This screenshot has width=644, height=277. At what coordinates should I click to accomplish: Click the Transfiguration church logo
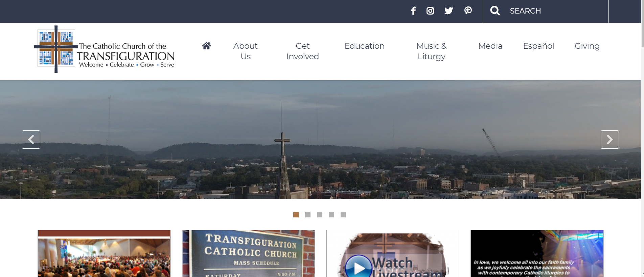tap(105, 49)
